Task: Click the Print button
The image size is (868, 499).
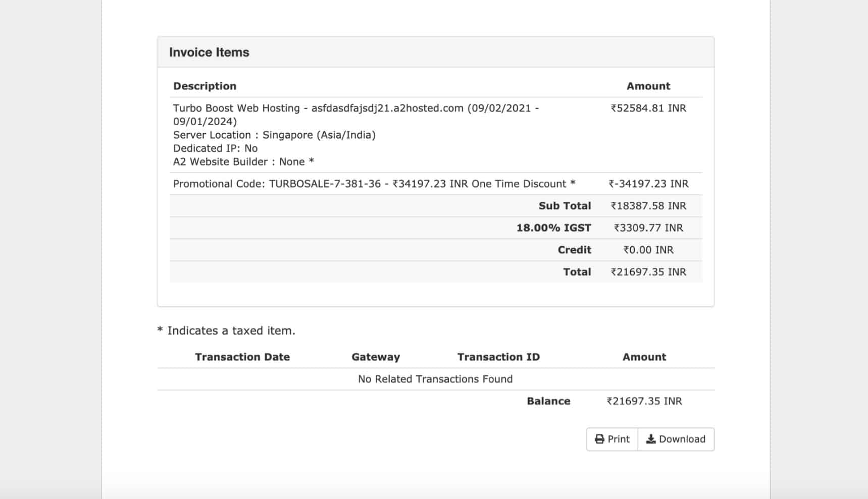Action: click(x=612, y=439)
